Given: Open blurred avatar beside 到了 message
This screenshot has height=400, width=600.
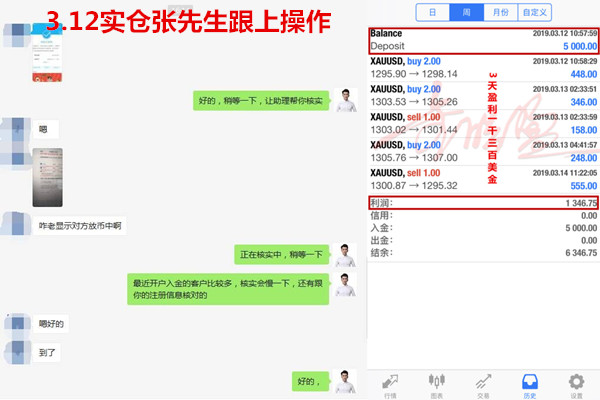Looking at the screenshot, I should pyautogui.click(x=17, y=352).
